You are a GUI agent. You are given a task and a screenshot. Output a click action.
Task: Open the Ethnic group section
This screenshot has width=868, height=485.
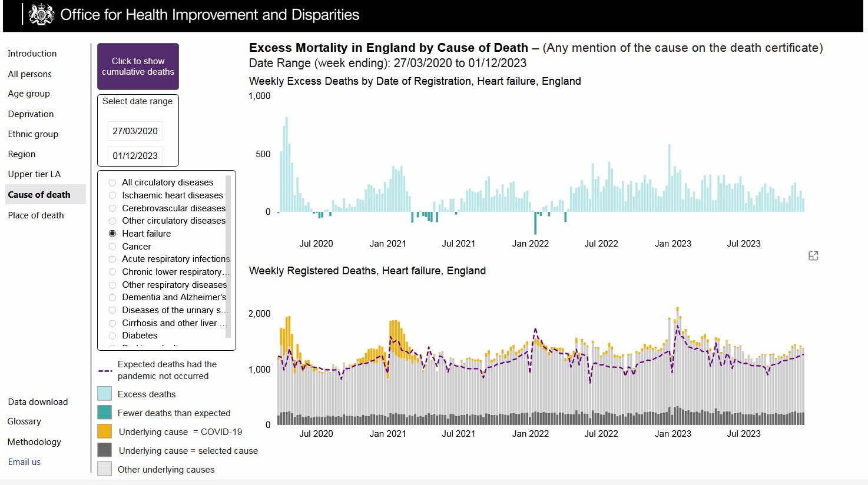coord(33,134)
